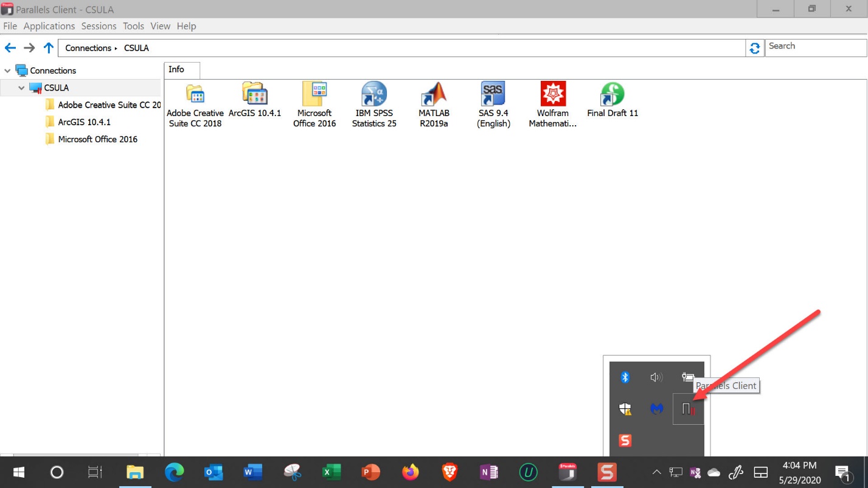Viewport: 868px width, 488px height.
Task: Navigate up one level with up arrow
Action: point(49,48)
